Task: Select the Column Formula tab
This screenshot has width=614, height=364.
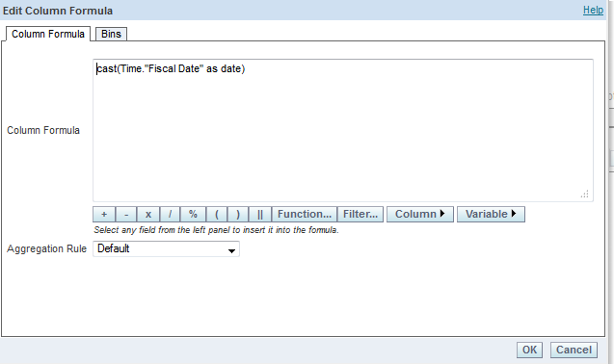Action: (x=48, y=34)
